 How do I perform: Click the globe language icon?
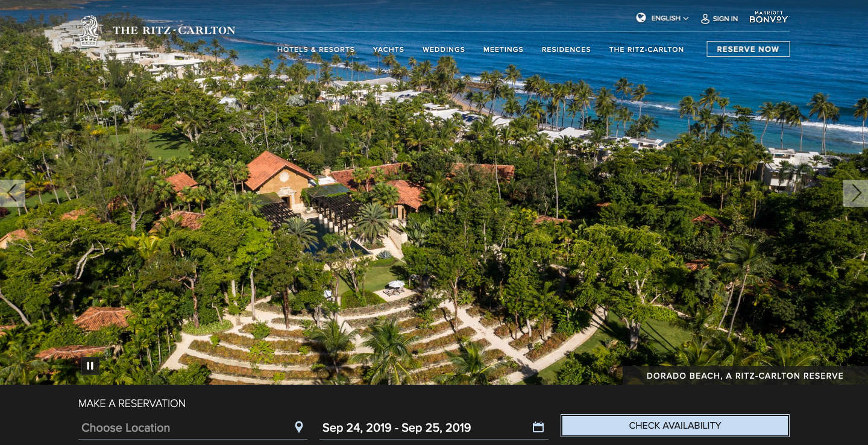coord(641,18)
